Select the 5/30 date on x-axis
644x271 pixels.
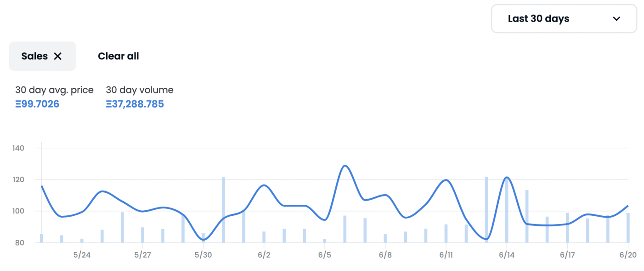pos(203,255)
